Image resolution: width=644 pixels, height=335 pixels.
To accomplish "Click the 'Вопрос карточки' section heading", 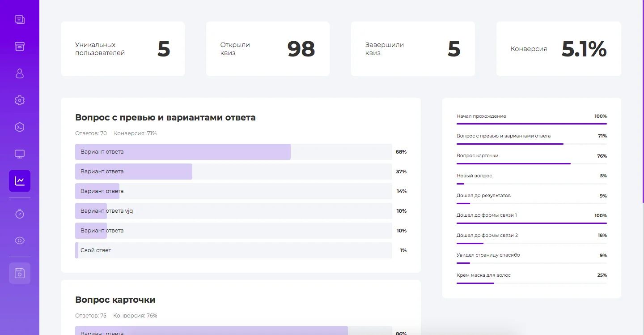I will click(x=115, y=300).
